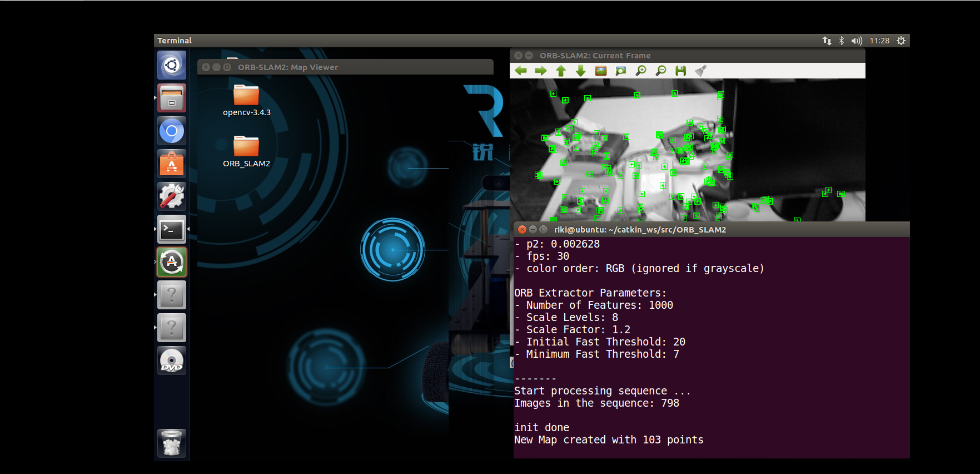
Task: Click the first question mark app in launcher
Action: (172, 295)
